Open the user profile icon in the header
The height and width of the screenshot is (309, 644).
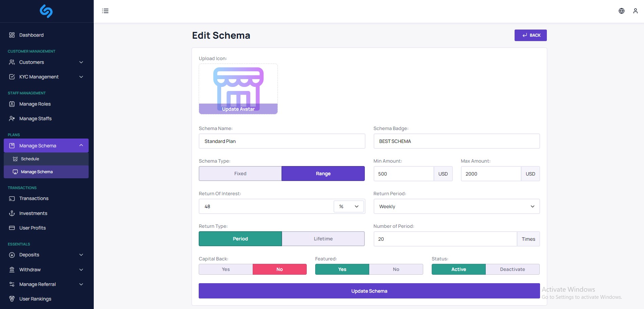pyautogui.click(x=635, y=11)
